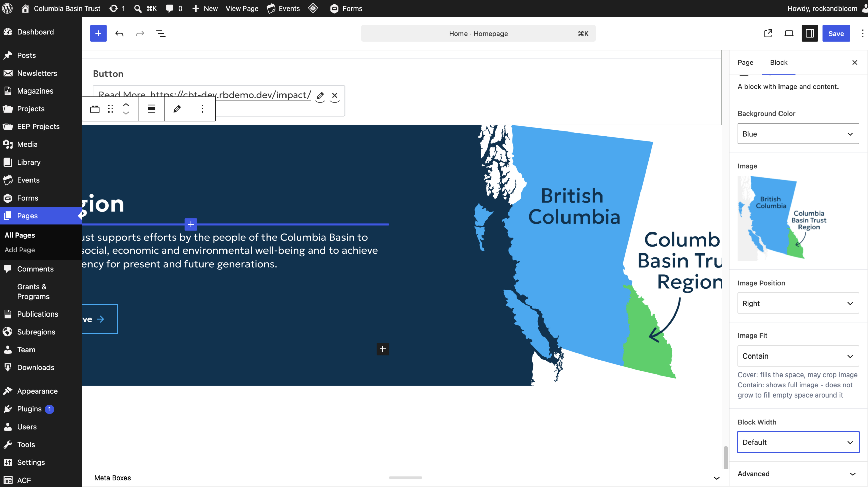Screen dimensions: 868x487
Task: Open the Newsletters menu
Action: pos(37,73)
